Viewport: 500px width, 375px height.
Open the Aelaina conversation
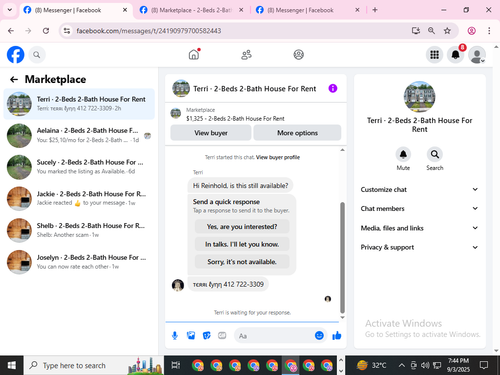tap(79, 135)
